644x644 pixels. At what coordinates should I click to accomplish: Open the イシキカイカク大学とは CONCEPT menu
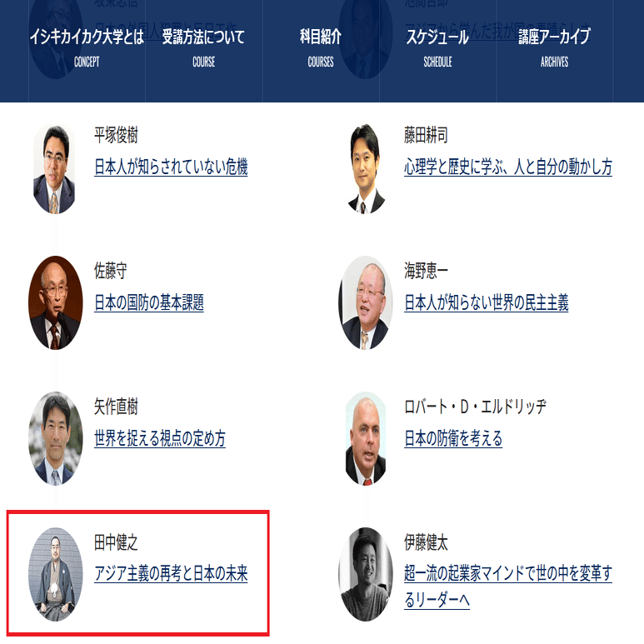click(x=87, y=47)
